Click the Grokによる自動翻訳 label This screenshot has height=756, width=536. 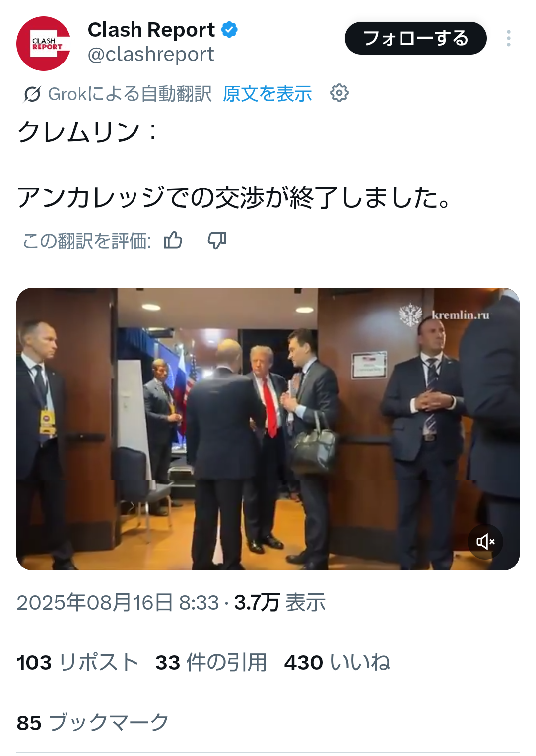tap(130, 94)
